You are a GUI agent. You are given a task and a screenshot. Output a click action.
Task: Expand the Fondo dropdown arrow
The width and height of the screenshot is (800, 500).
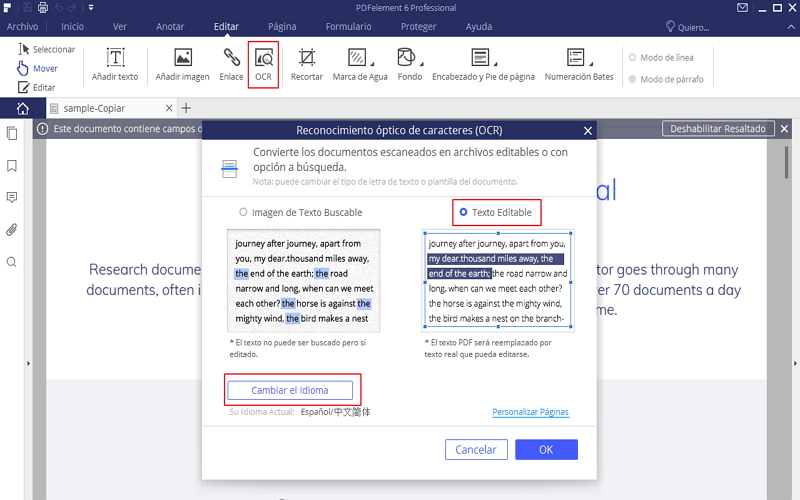[421, 64]
